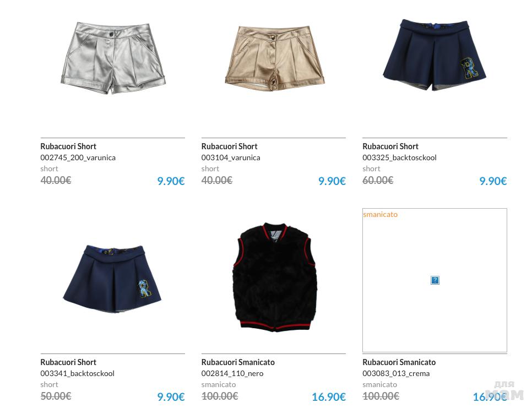The image size is (532, 408).
Task: Open Rubacuori Smanicato 002814_110_nero title
Action: (x=238, y=362)
